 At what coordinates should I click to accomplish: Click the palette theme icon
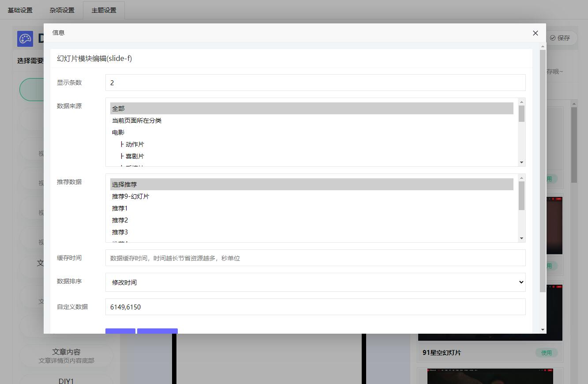[x=25, y=39]
